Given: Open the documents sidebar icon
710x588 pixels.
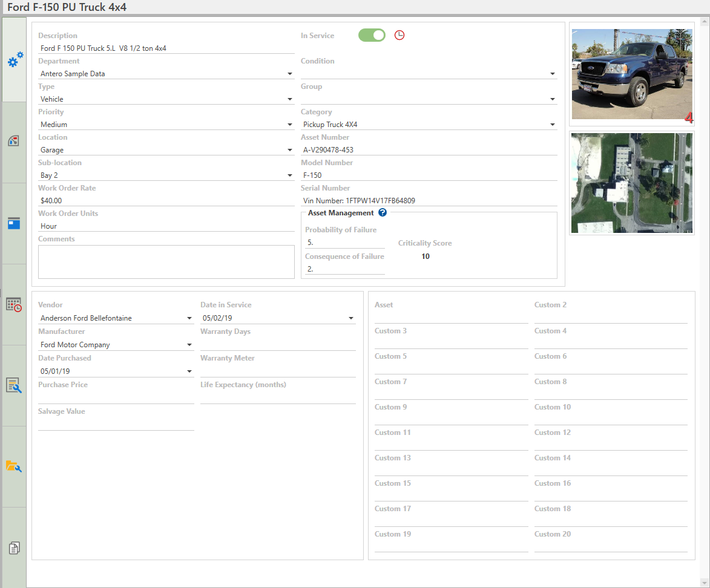Looking at the screenshot, I should tap(14, 547).
